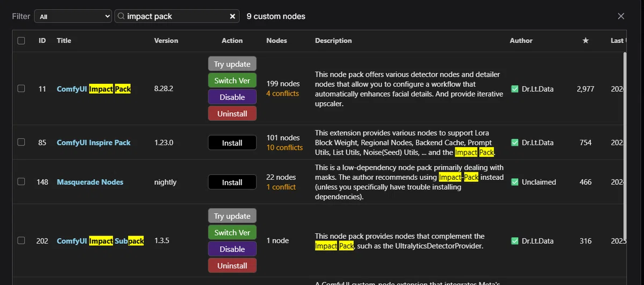This screenshot has height=285, width=644.
Task: Click the 316 stars value
Action: [586, 240]
